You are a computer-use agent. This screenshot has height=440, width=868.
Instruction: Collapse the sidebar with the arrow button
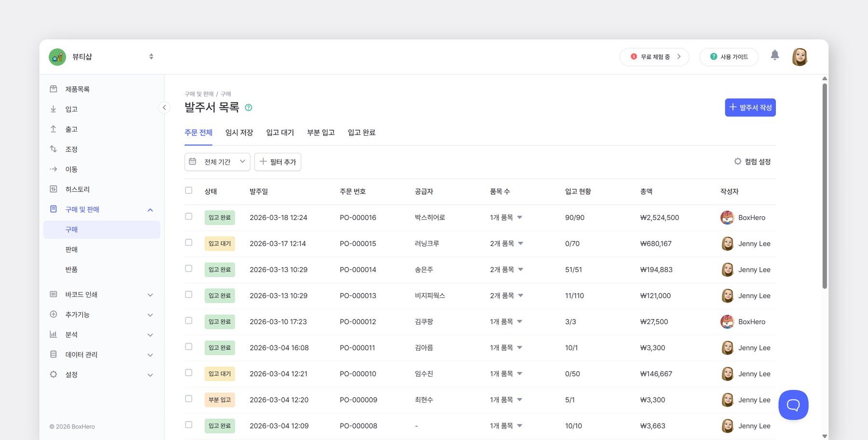pyautogui.click(x=164, y=108)
